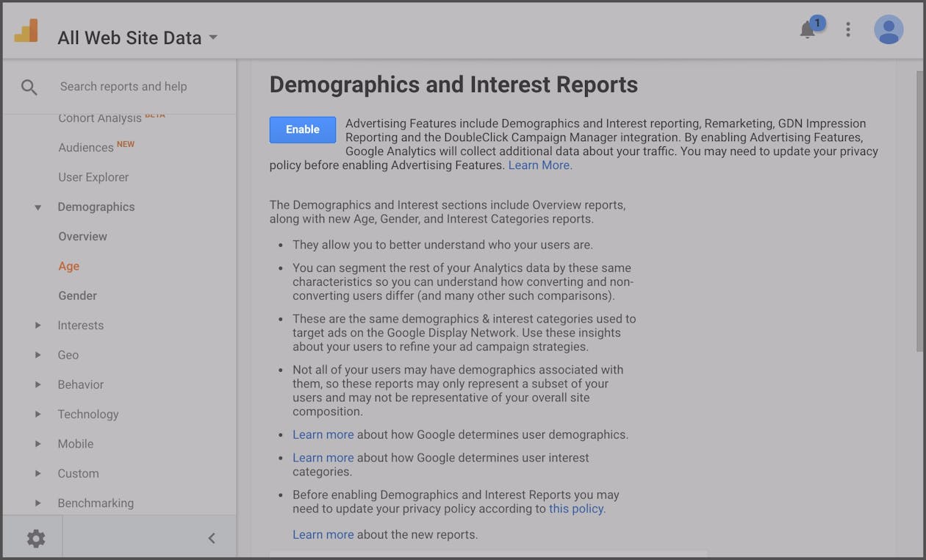Open the User Explorer report
Viewport: 926px width, 560px height.
click(x=93, y=177)
